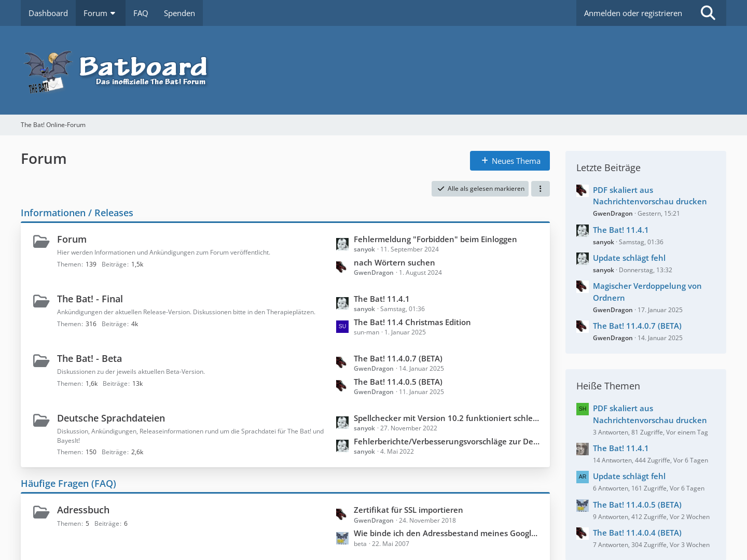The image size is (747, 560).
Task: Click Deutsche Sprachdateien folder icon
Action: [41, 421]
